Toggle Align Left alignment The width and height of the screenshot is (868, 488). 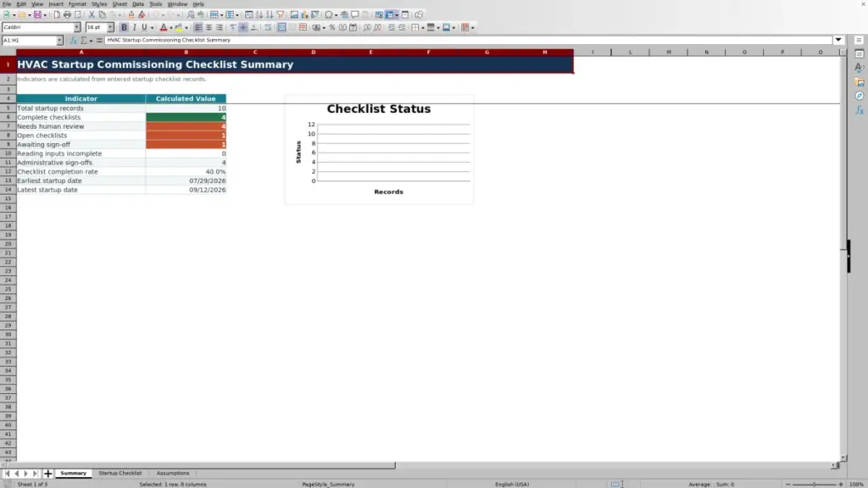(198, 27)
